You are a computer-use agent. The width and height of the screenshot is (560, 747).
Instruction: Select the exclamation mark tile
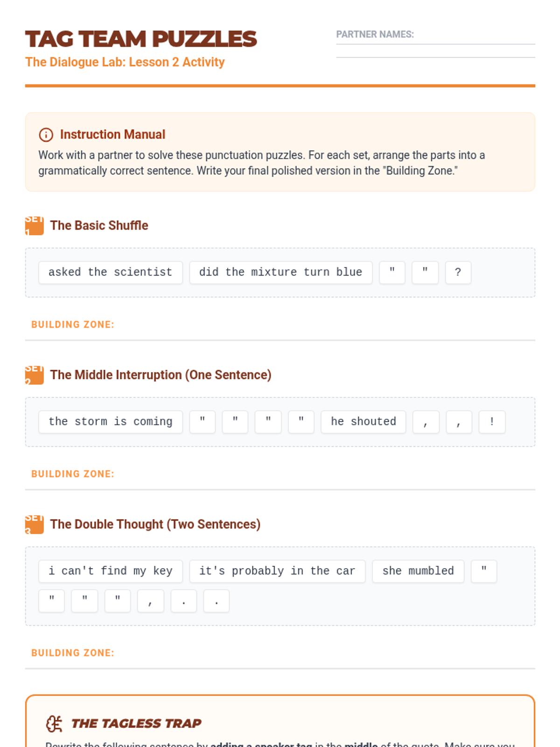[491, 422]
